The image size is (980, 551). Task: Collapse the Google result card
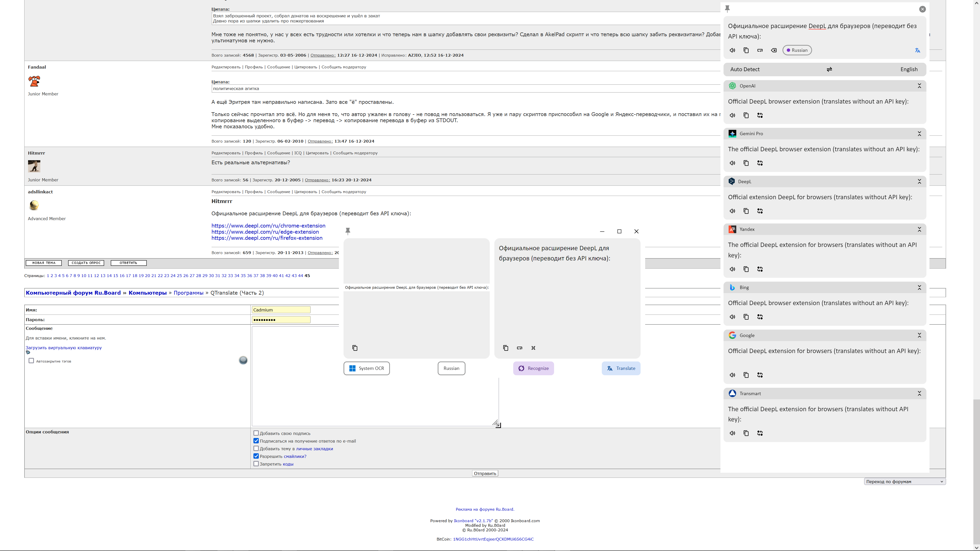point(919,335)
